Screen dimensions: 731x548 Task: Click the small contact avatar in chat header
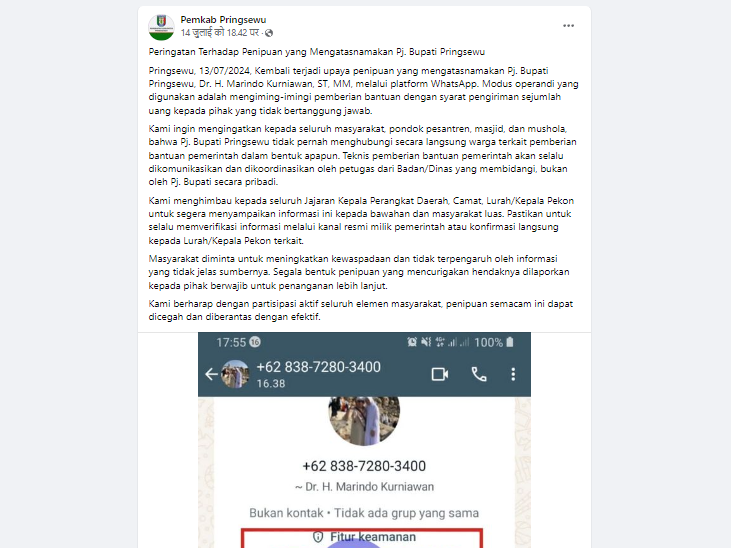(x=235, y=374)
